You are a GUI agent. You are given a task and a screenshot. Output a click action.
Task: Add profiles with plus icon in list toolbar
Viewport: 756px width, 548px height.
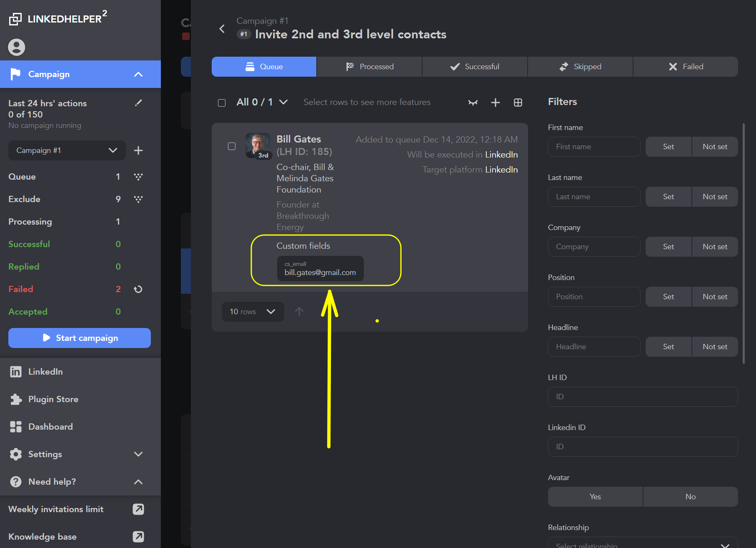pos(495,103)
